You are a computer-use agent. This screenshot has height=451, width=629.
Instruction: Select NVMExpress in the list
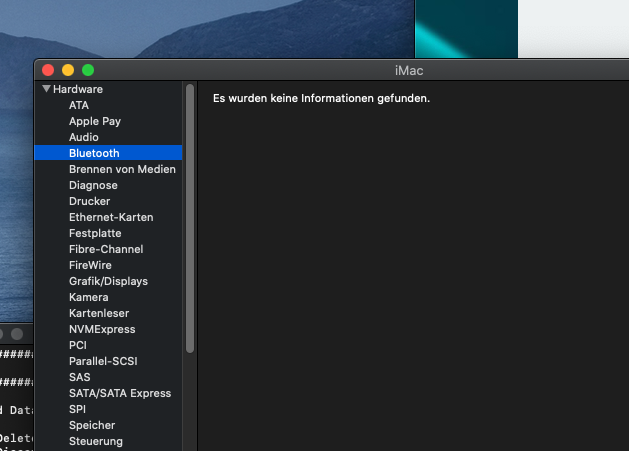tap(102, 329)
